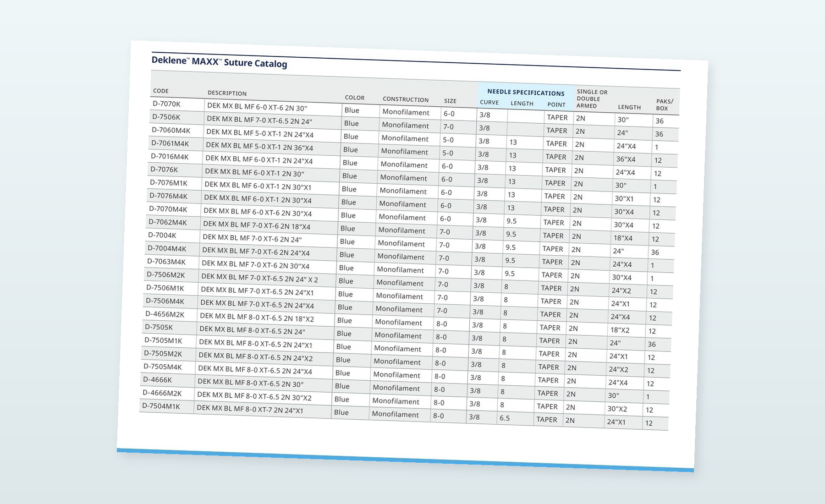Select the code D-7506M1K cell

pyautogui.click(x=165, y=288)
